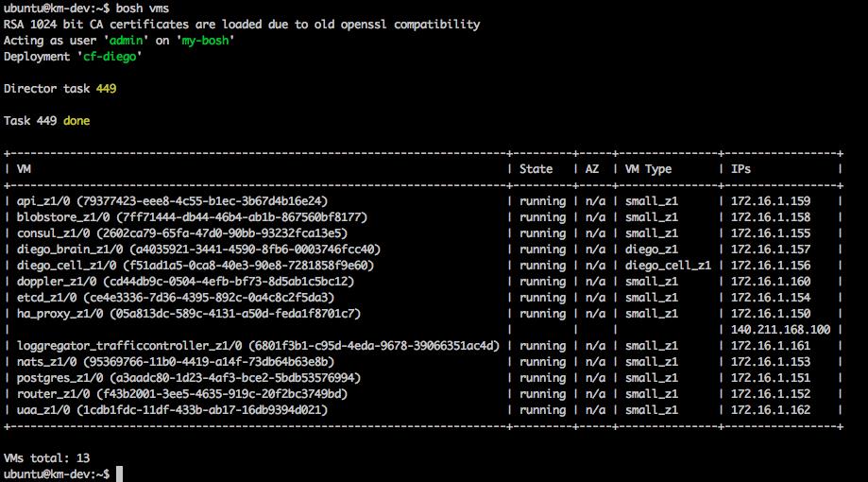The height and width of the screenshot is (482, 868).
Task: Click the VM Type column header
Action: (x=648, y=169)
